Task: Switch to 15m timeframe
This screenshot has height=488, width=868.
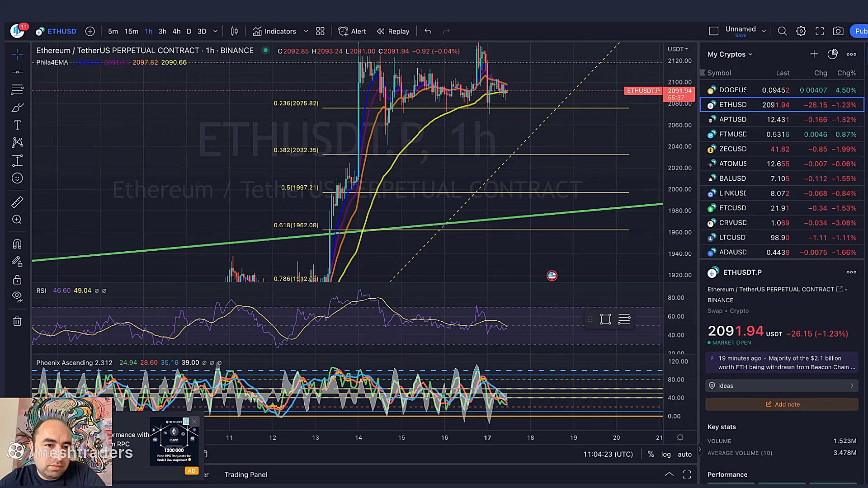Action: (x=131, y=31)
